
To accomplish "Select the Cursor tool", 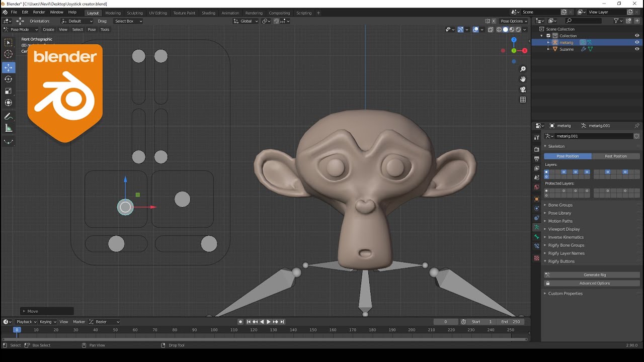I will (x=9, y=54).
